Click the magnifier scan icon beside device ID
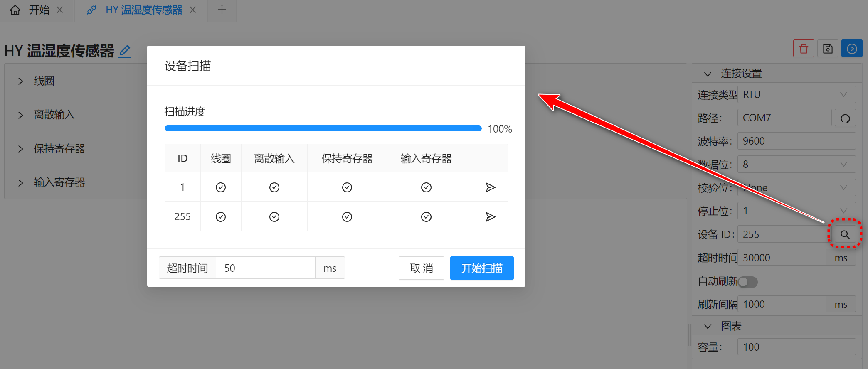Image resolution: width=868 pixels, height=369 pixels. click(x=845, y=234)
